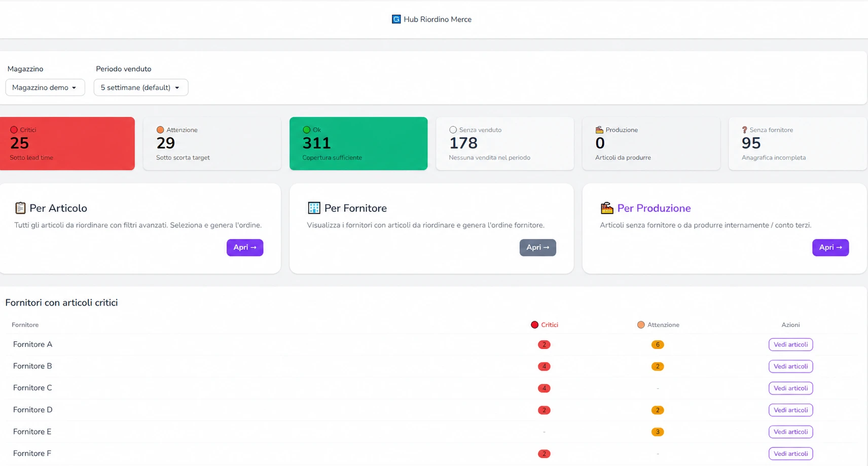Select the Attenzione 29 summary card
This screenshot has height=466, width=868.
(x=212, y=144)
